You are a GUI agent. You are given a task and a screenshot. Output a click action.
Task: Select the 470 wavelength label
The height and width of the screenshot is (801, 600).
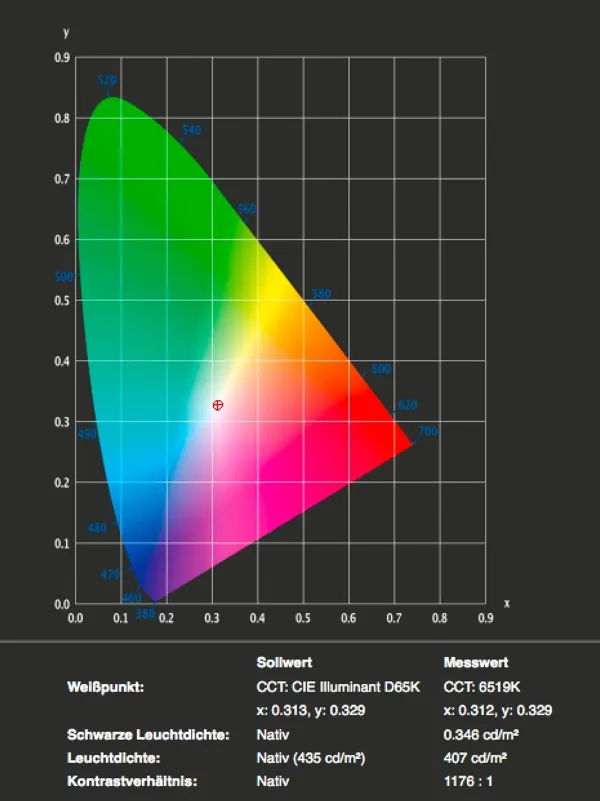pyautogui.click(x=110, y=574)
